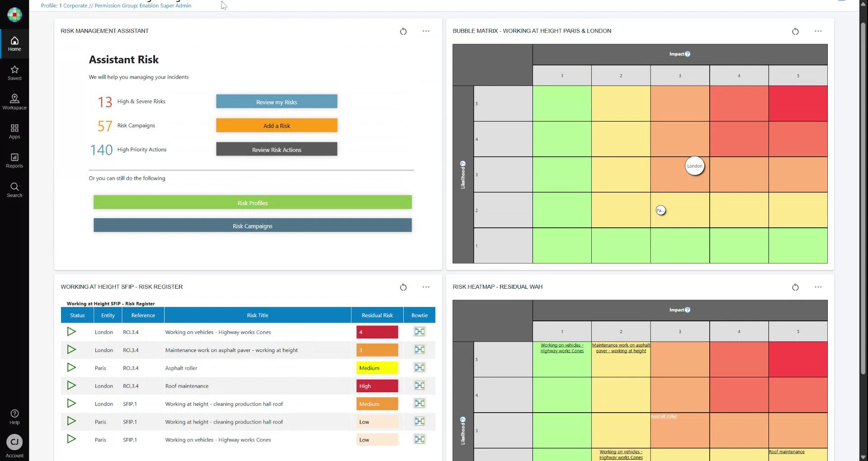Open options menu of Bubble Matrix widget
Viewport: 868px width, 461px height.
point(818,31)
